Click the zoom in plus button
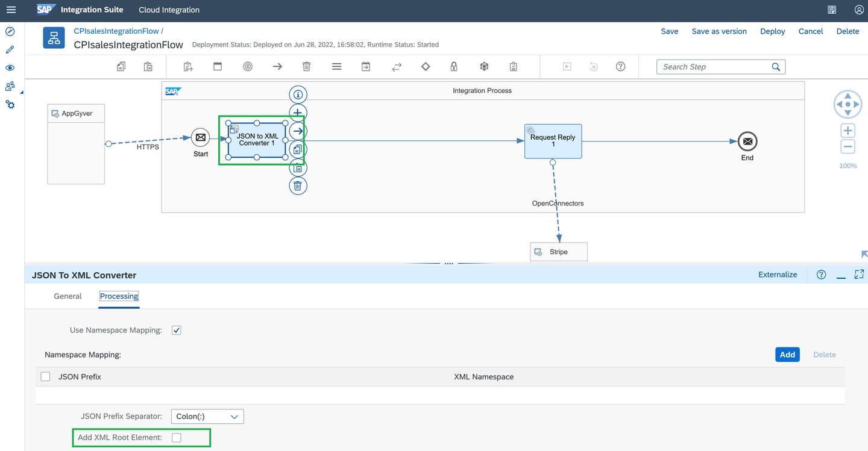The width and height of the screenshot is (868, 451). tap(848, 131)
